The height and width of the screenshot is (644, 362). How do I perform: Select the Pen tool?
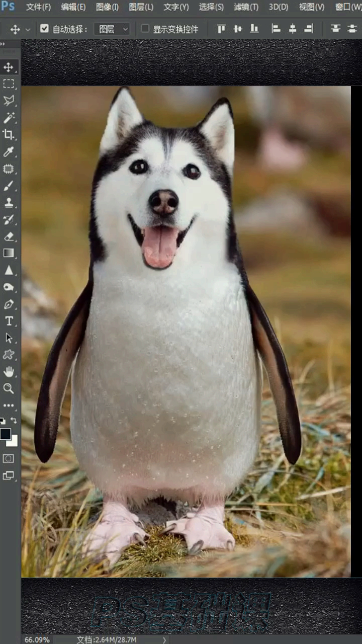pos(9,304)
